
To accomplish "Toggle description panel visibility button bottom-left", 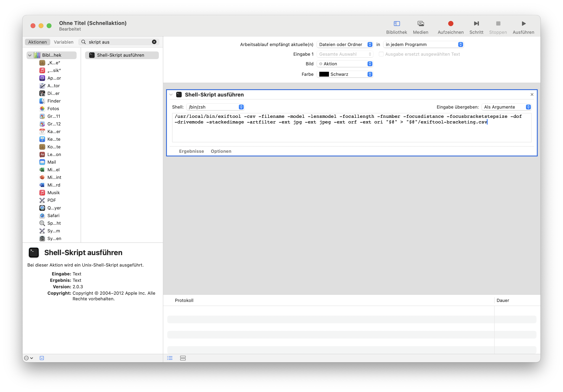I will 42,358.
